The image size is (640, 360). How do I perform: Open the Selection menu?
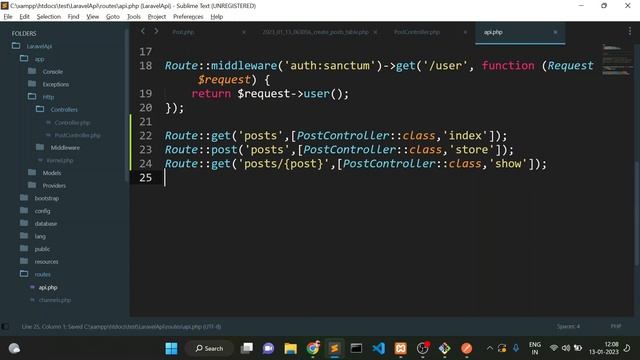pos(49,17)
